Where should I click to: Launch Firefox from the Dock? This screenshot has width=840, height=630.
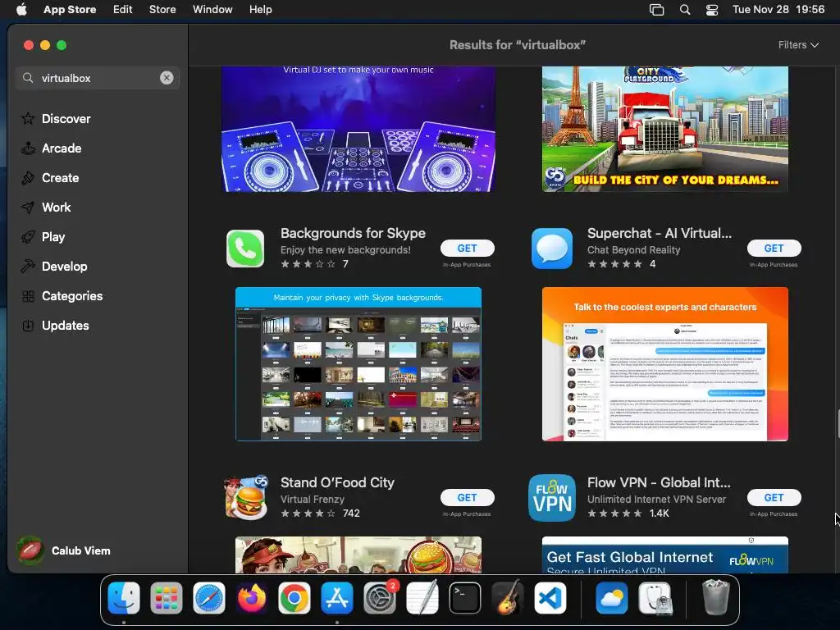click(x=251, y=598)
